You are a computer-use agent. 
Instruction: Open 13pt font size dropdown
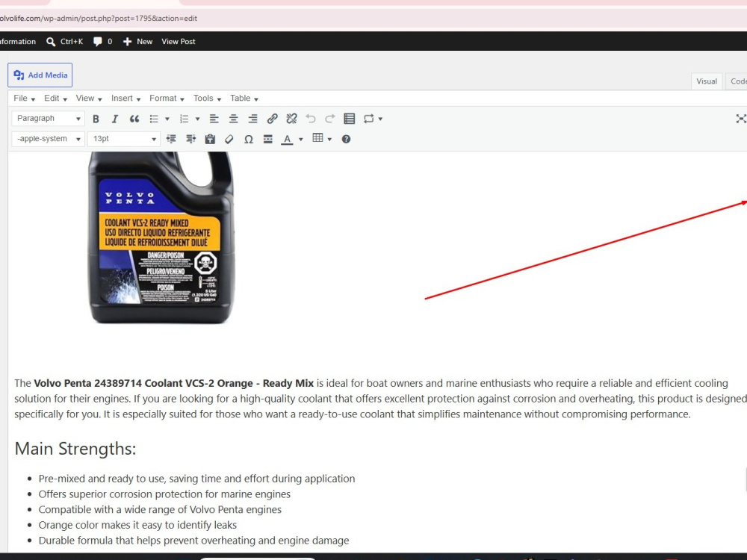[x=124, y=139]
